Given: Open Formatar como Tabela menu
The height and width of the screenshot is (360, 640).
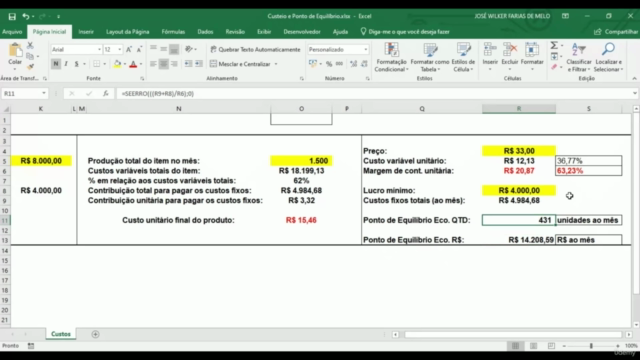Looking at the screenshot, I should [430, 57].
